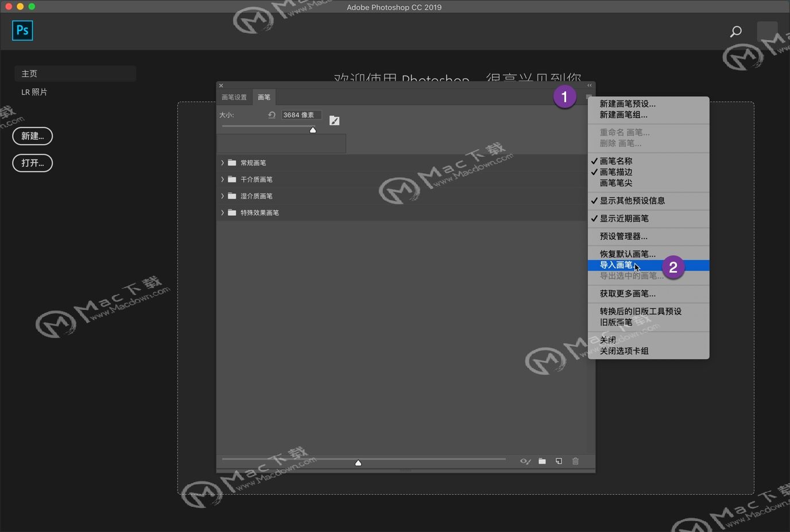
Task: Toggle 显示其他预设信息 option
Action: point(648,201)
